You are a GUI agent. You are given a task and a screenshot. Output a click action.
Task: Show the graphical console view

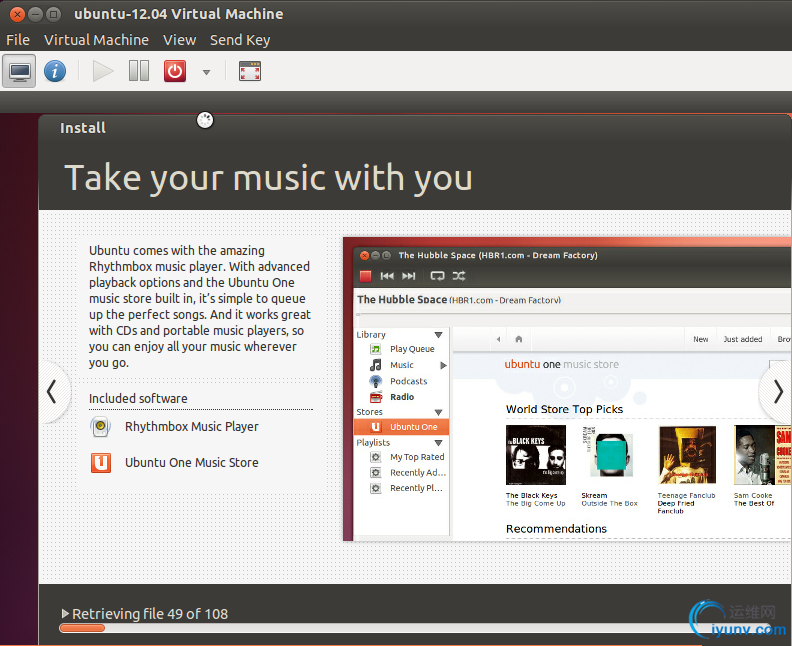click(19, 71)
